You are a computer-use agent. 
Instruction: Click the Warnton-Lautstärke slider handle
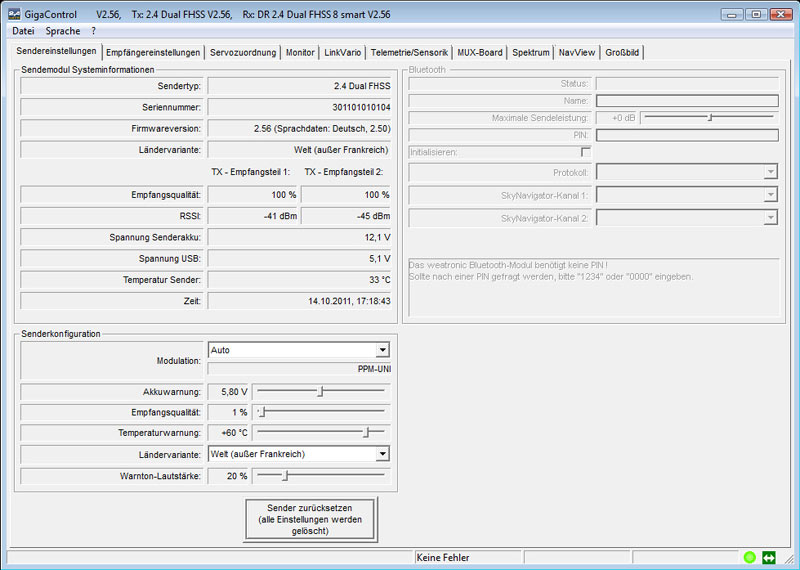(x=286, y=476)
